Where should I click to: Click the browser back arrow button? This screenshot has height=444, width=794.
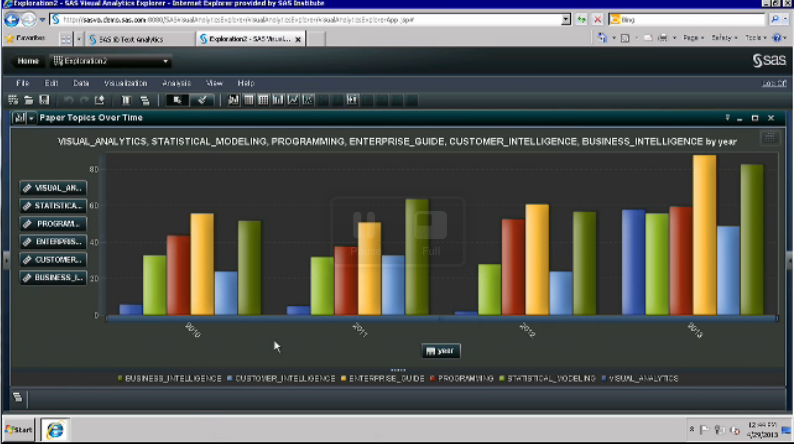pos(12,20)
